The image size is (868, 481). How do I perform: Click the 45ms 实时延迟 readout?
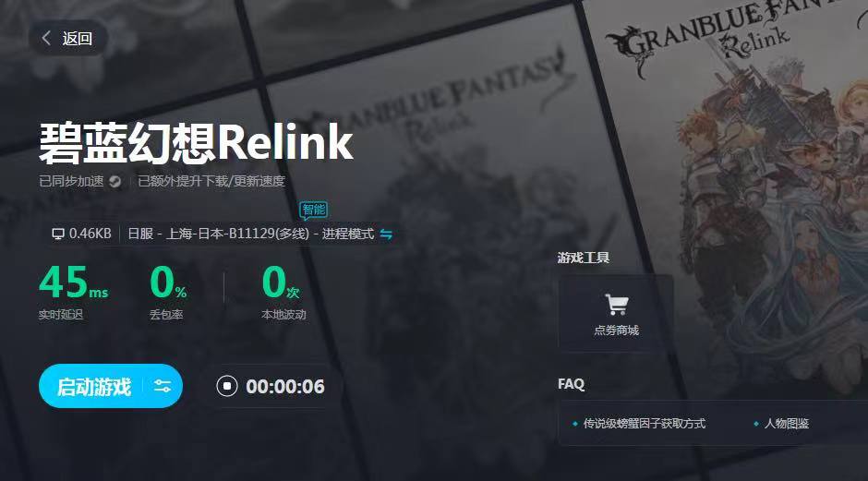pos(73,293)
